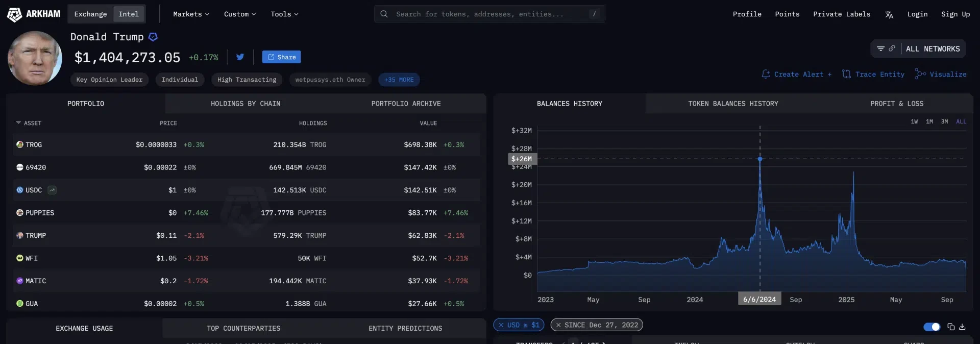Click the USDC trend chart icon
This screenshot has width=980, height=344.
click(x=52, y=190)
